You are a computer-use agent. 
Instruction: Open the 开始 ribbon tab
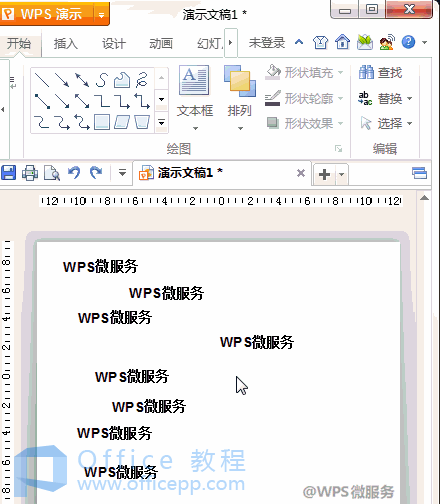pyautogui.click(x=19, y=44)
